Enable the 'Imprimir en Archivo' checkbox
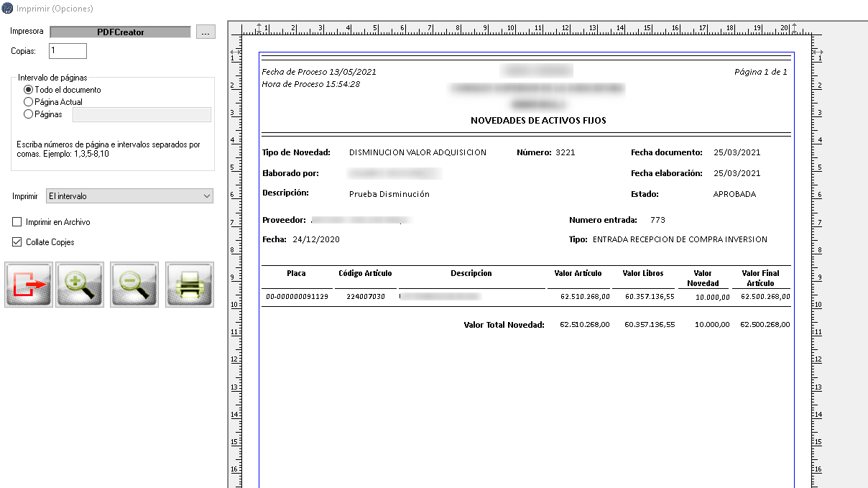Viewport: 868px width, 488px height. pyautogui.click(x=17, y=222)
